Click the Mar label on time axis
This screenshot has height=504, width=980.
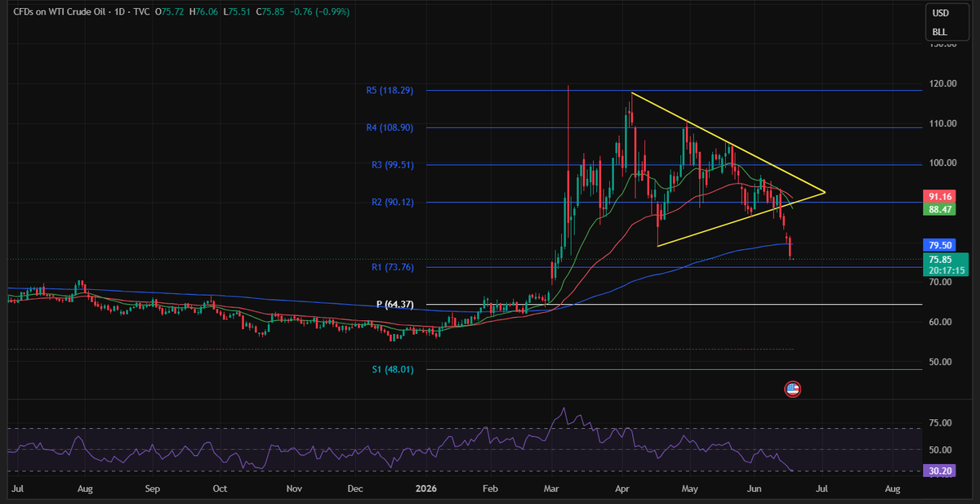(x=551, y=489)
